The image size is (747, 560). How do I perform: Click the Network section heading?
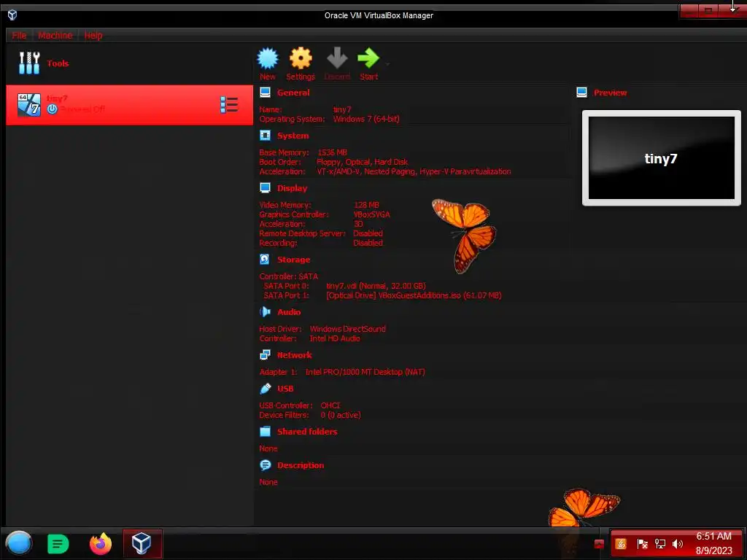(x=295, y=355)
